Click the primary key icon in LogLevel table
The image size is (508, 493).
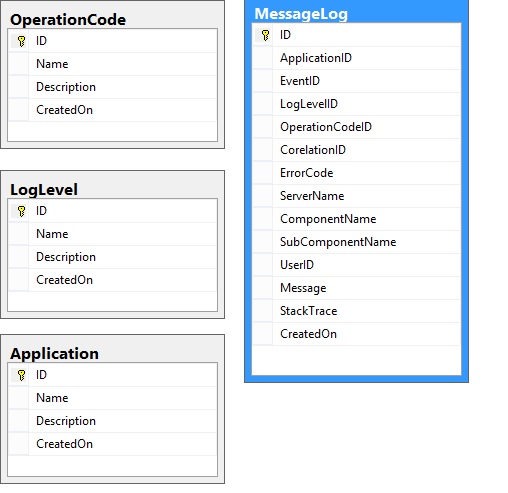pyautogui.click(x=21, y=211)
